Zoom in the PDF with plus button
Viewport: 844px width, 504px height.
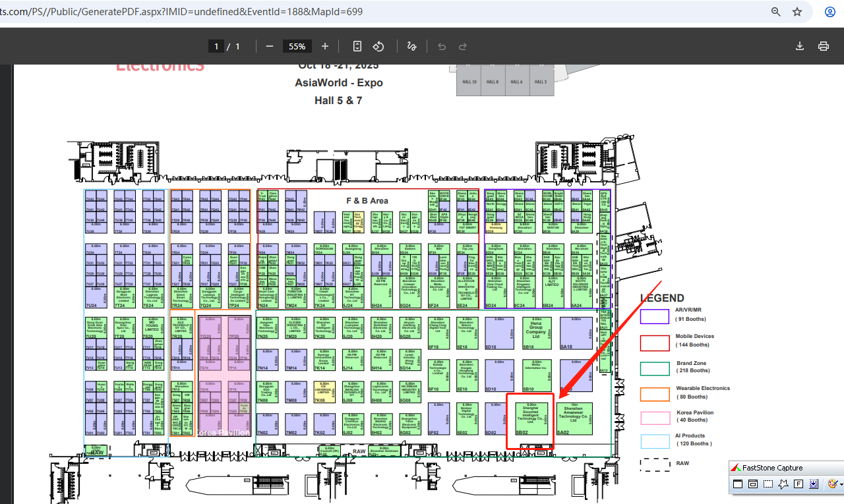[x=324, y=46]
